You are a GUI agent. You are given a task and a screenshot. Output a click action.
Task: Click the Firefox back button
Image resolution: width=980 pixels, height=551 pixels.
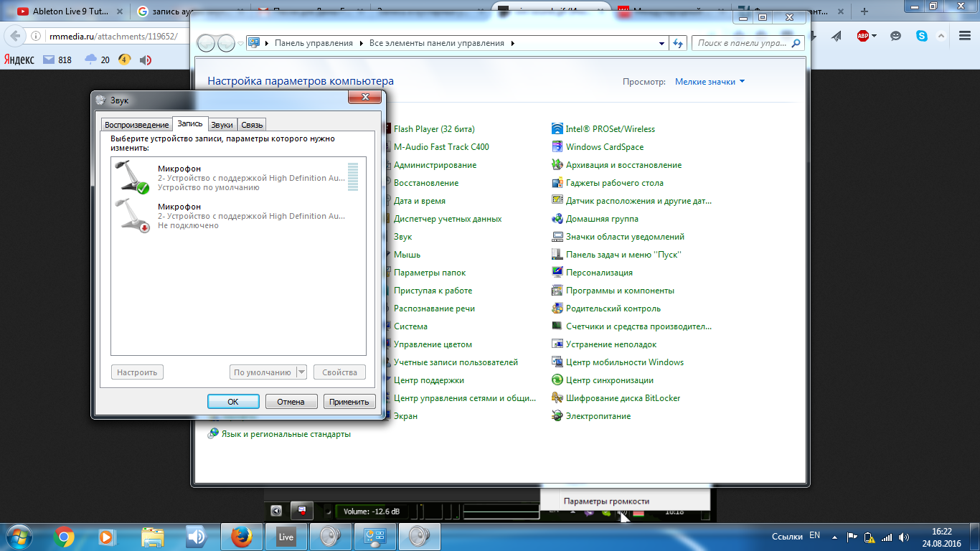point(14,36)
